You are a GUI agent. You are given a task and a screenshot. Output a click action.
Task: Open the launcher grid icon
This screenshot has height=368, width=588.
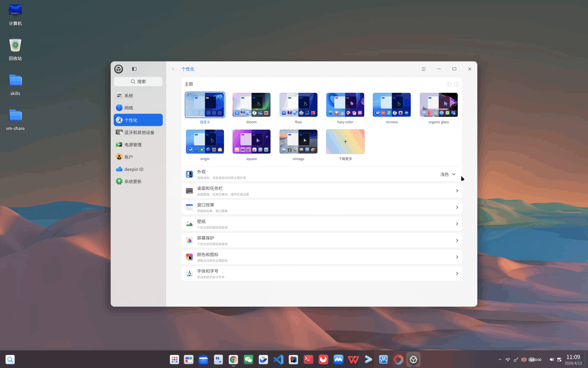(x=174, y=359)
